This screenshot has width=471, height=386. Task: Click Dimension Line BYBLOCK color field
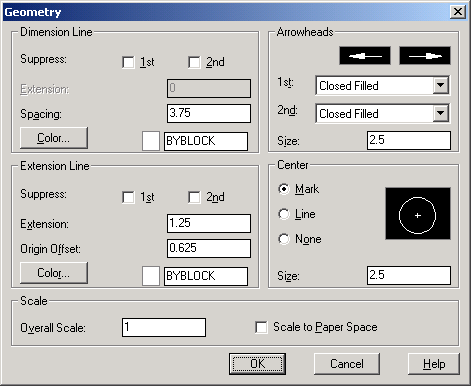click(206, 141)
